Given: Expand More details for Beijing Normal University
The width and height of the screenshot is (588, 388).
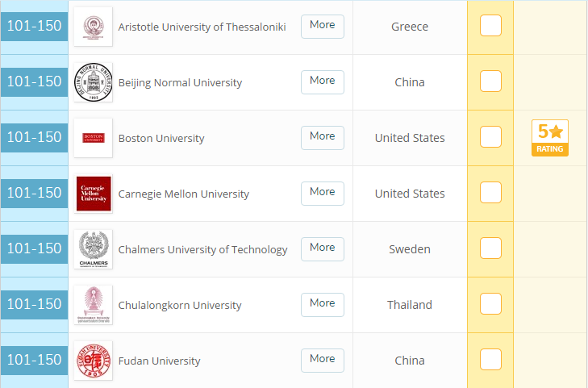Looking at the screenshot, I should [322, 81].
